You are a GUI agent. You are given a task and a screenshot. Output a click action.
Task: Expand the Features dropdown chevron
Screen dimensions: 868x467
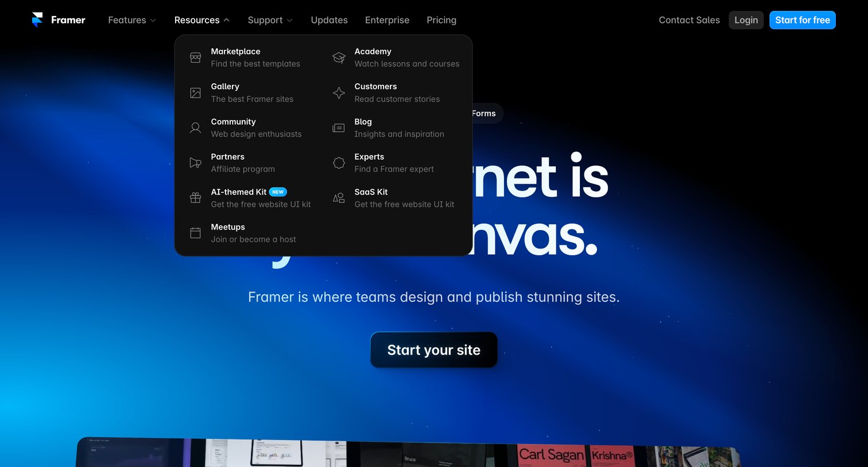click(x=153, y=21)
